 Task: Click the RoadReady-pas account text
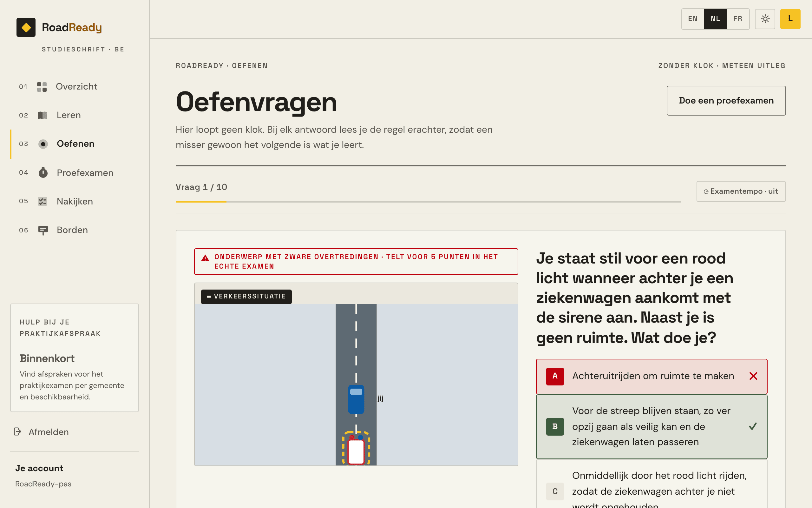(43, 484)
